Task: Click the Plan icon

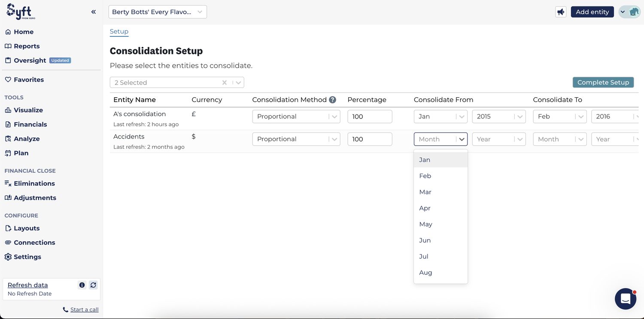Action: [x=8, y=153]
